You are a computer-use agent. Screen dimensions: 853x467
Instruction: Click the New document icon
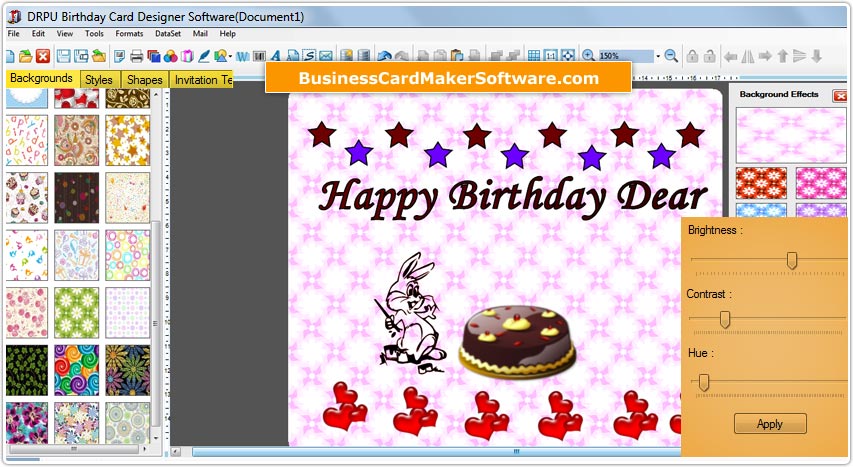(x=10, y=56)
